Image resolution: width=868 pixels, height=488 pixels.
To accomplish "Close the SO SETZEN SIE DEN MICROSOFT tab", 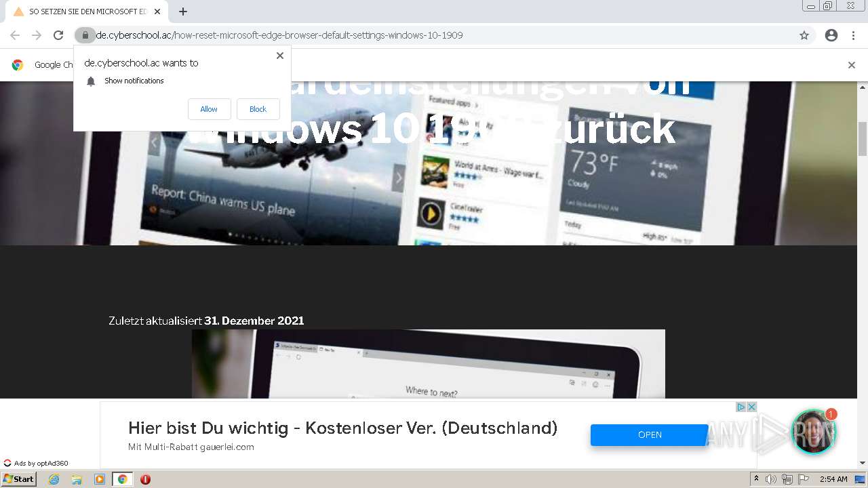I will tap(157, 12).
